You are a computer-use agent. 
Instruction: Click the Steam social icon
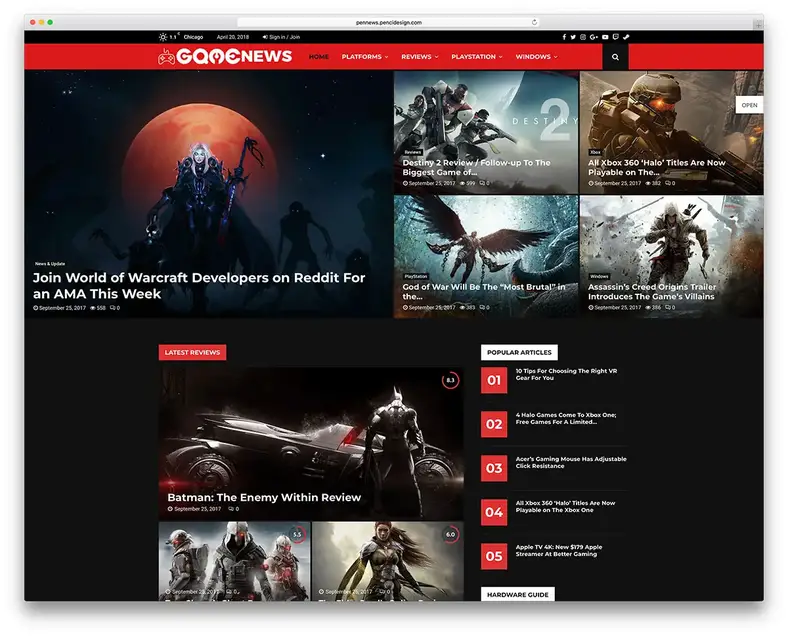[x=626, y=37]
